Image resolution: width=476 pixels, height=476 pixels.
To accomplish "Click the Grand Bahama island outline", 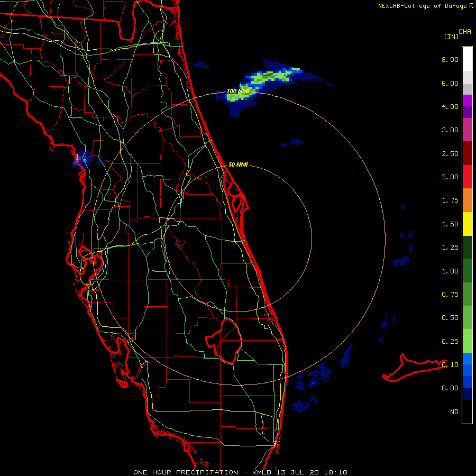I will (x=414, y=368).
